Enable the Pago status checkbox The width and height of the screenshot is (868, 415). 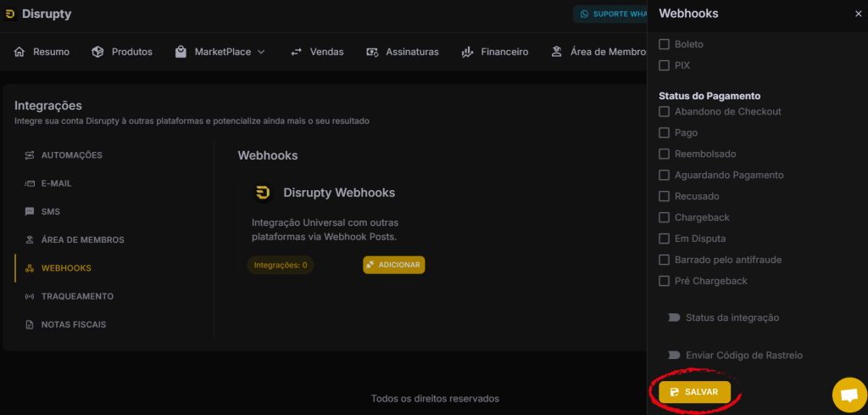(664, 133)
